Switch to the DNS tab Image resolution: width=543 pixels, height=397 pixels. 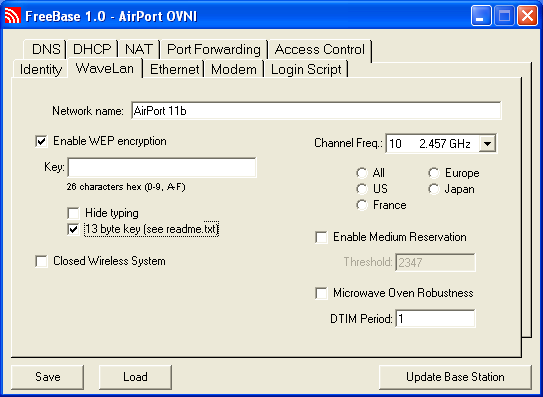[45, 49]
